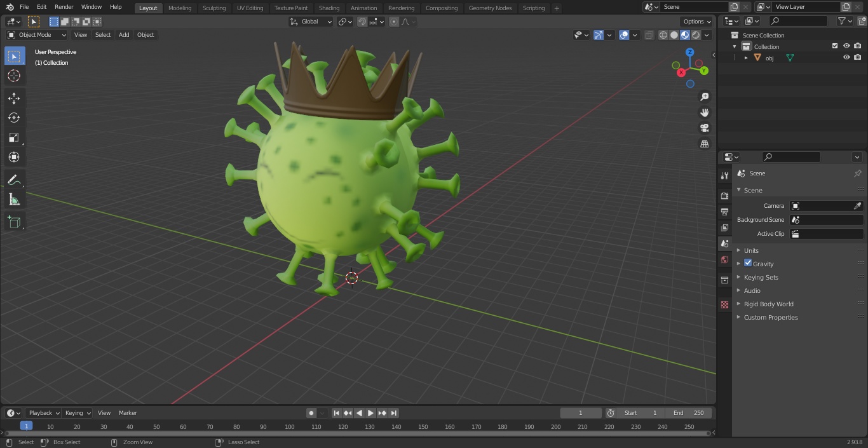
Task: Select the Move tool
Action: (x=15, y=98)
